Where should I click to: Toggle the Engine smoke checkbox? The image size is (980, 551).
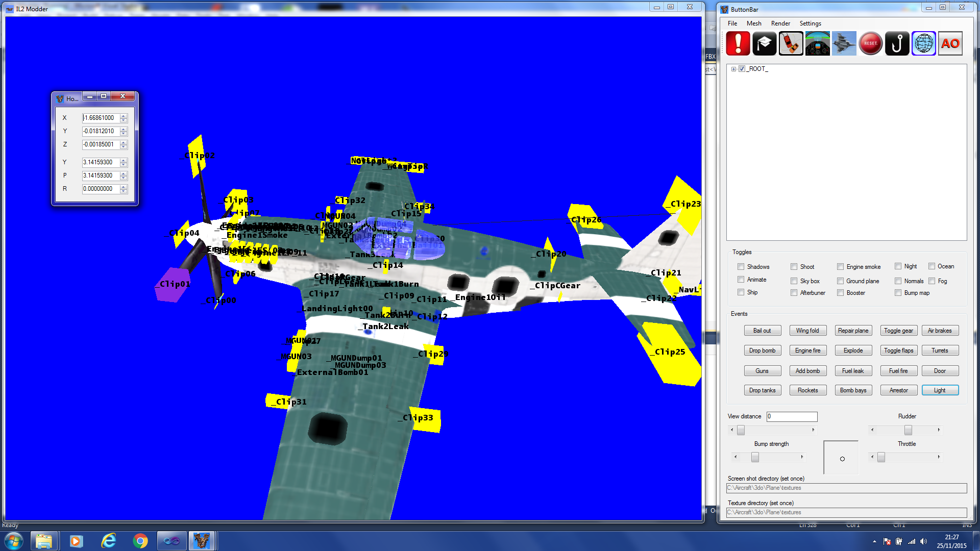[840, 267]
